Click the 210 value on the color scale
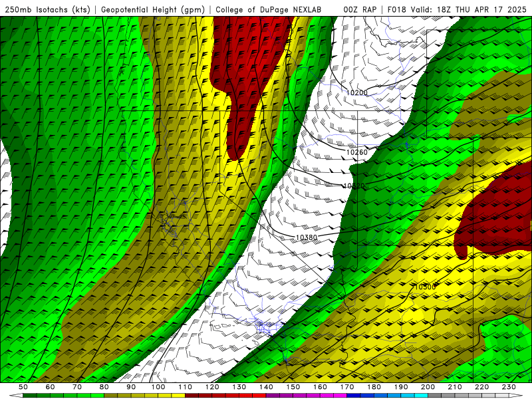This screenshot has width=532, height=399. click(x=455, y=387)
